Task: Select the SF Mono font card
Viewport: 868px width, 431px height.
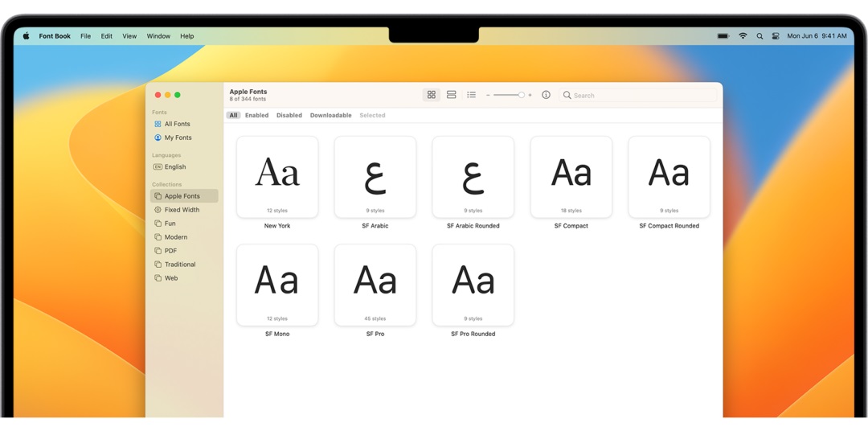Action: coord(277,285)
